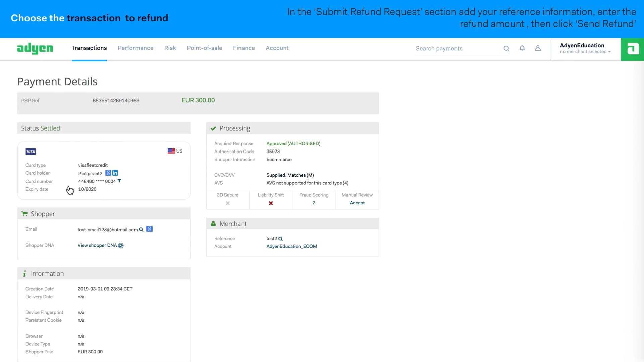Open the Finance tab
The height and width of the screenshot is (362, 644).
(244, 48)
